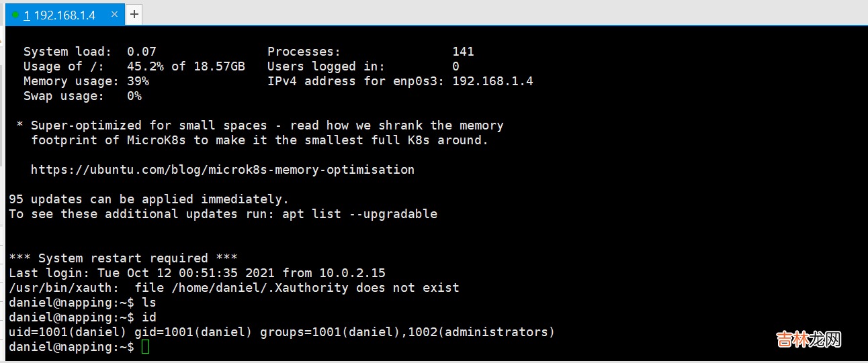Click the red watermark logo in the corner
The width and height of the screenshot is (868, 363).
coord(808,340)
